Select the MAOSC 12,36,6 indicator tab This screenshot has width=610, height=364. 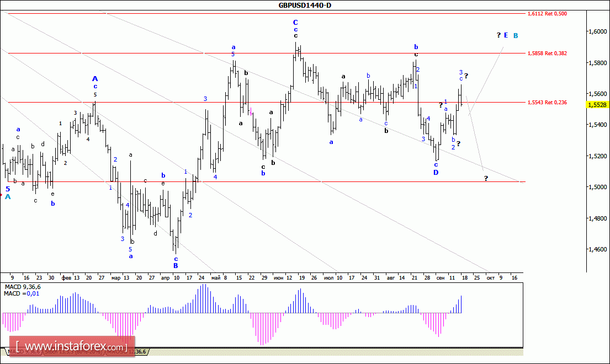coord(126,352)
